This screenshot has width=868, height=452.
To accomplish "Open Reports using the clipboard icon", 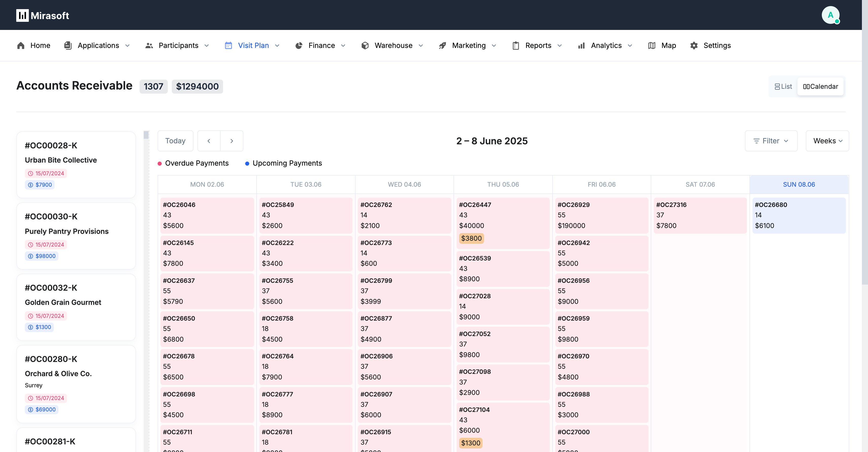I will [515, 45].
